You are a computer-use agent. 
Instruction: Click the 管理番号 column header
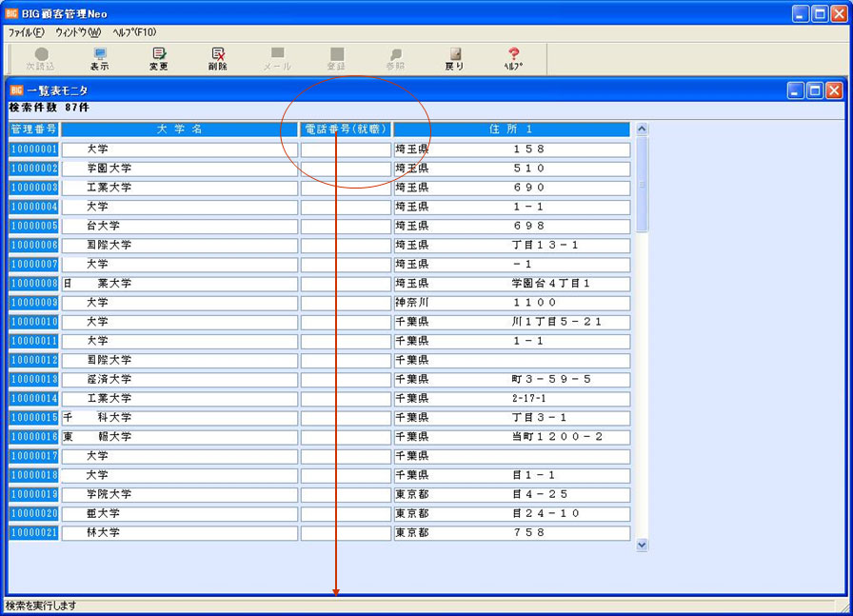(x=33, y=129)
